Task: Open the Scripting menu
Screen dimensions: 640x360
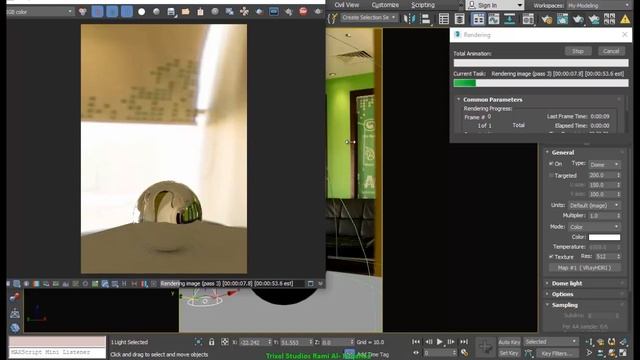Action: pos(423,5)
